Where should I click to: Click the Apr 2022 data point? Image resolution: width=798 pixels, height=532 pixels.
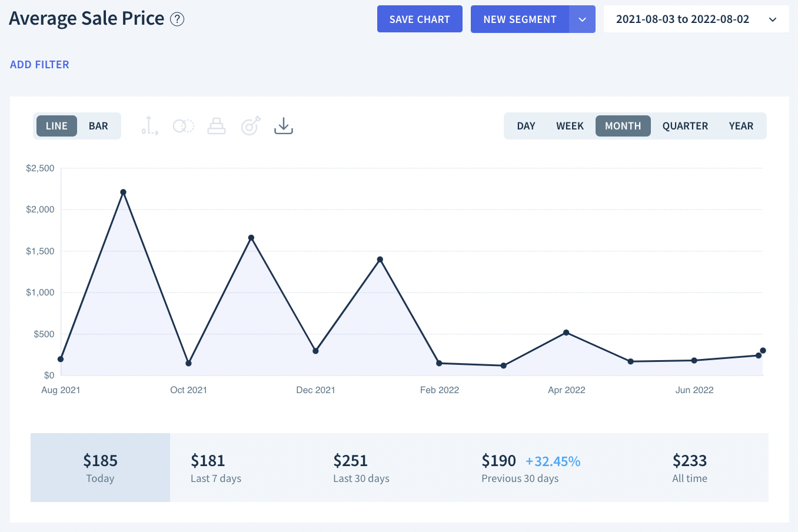(566, 332)
